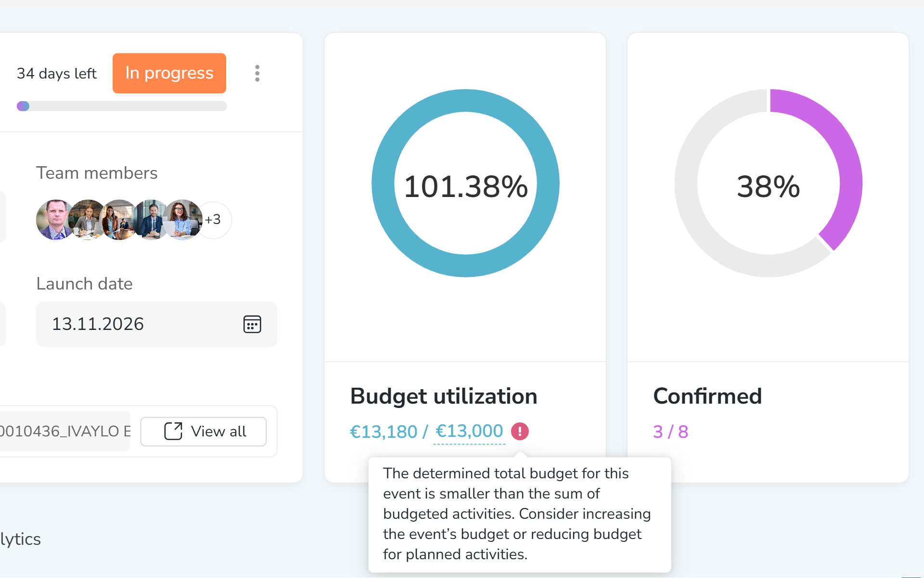Click the Team members label
The width and height of the screenshot is (924, 578).
(97, 173)
